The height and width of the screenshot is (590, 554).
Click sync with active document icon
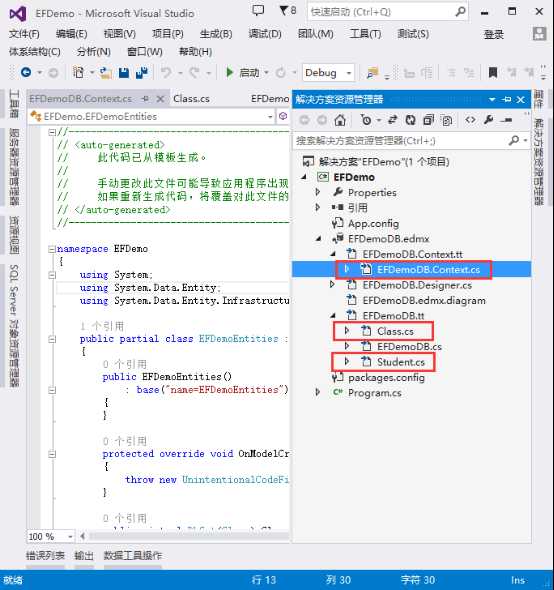[393, 120]
